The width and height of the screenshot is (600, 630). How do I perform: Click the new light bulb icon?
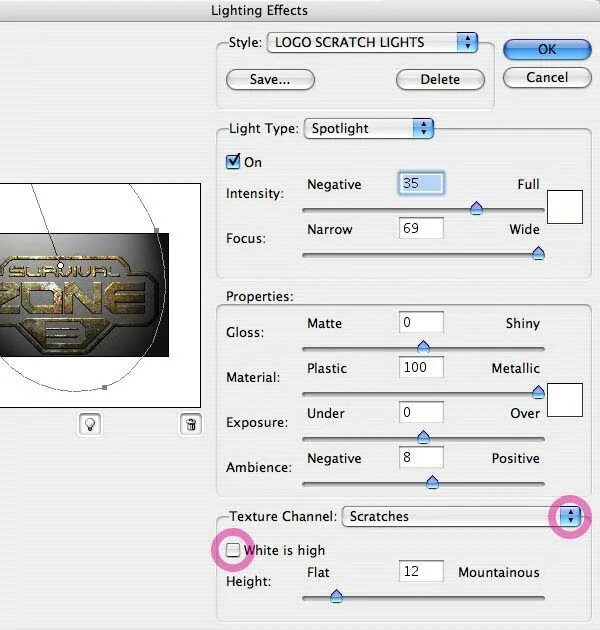click(x=90, y=424)
